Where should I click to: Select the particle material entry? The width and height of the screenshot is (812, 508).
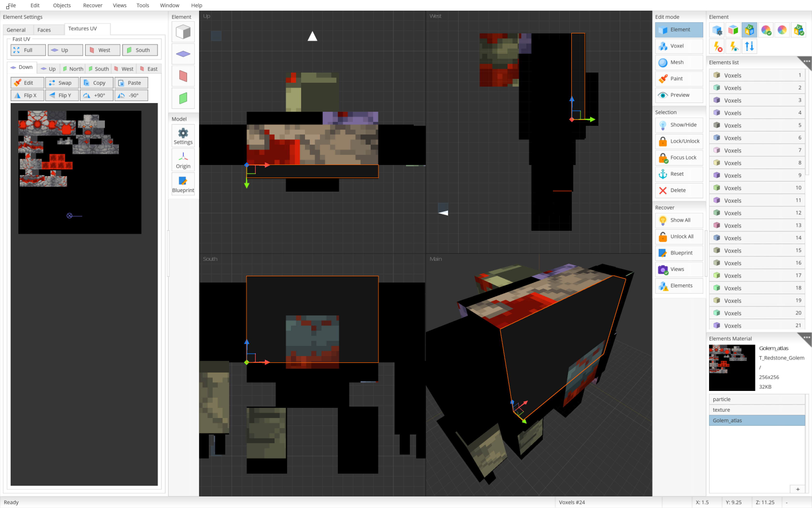[757, 399]
